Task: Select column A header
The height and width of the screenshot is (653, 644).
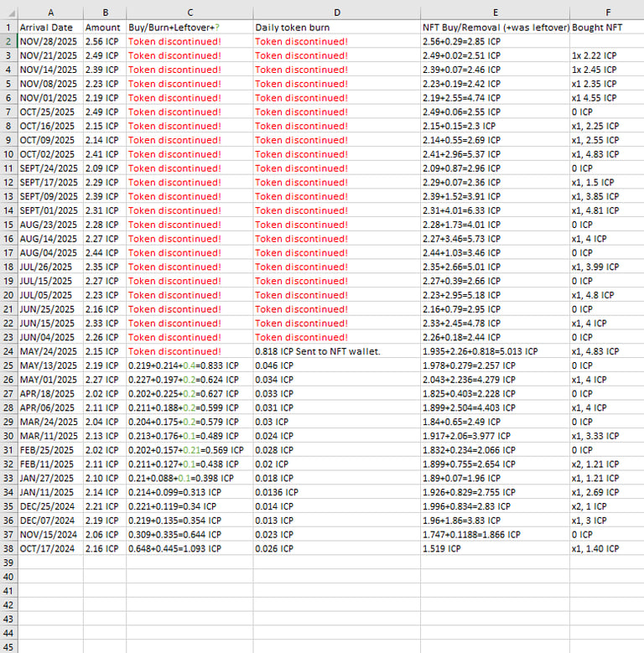Action: click(x=50, y=13)
